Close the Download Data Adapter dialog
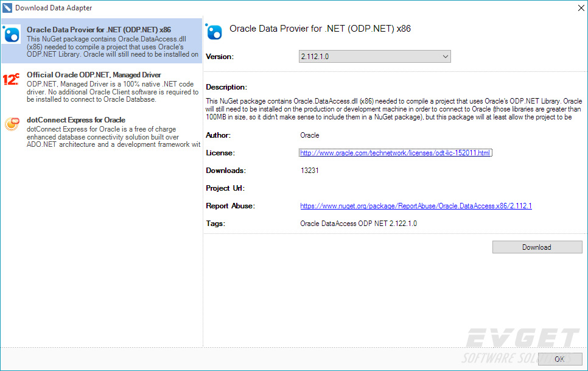This screenshot has height=371, width=588. pos(581,8)
